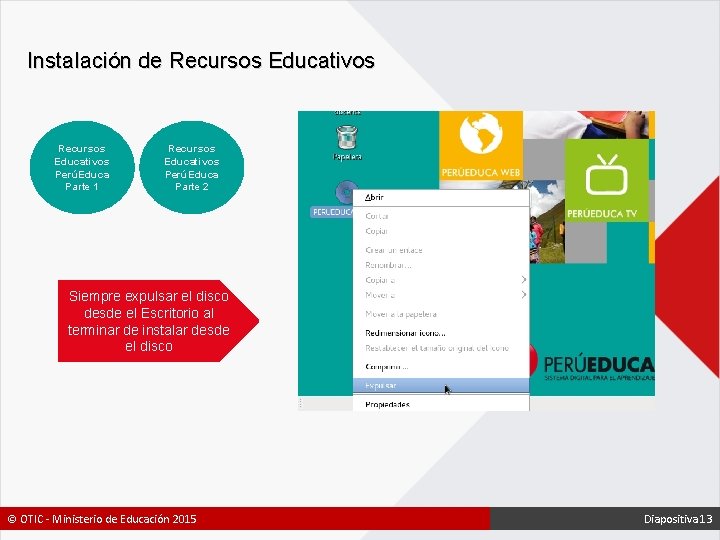Click Crear un enlace menu entry
Viewport: 720px width, 540px height.
point(441,250)
